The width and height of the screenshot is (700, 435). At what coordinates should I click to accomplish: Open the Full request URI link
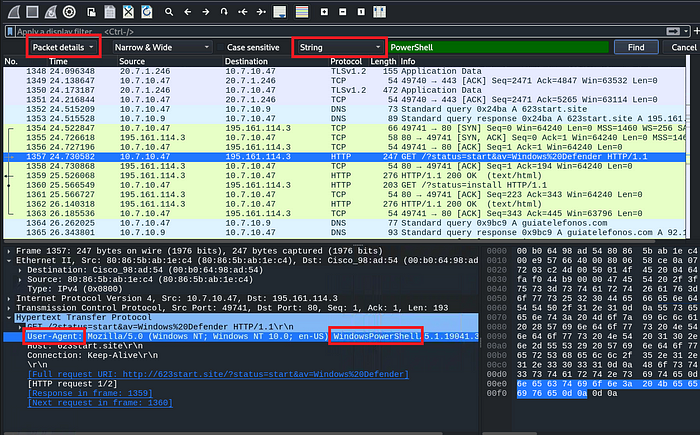tap(218, 374)
